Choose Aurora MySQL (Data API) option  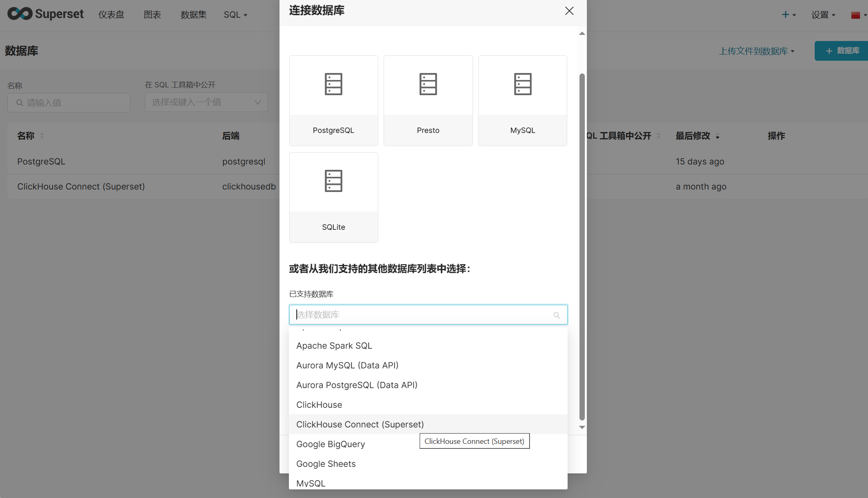[x=428, y=365]
